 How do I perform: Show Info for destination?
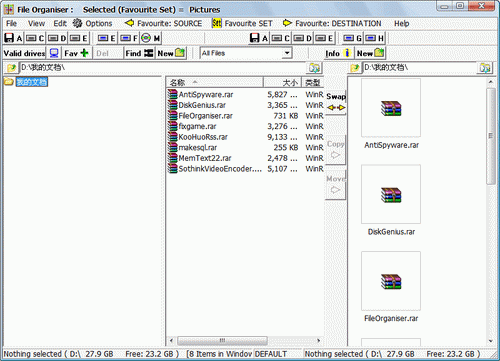click(x=338, y=53)
